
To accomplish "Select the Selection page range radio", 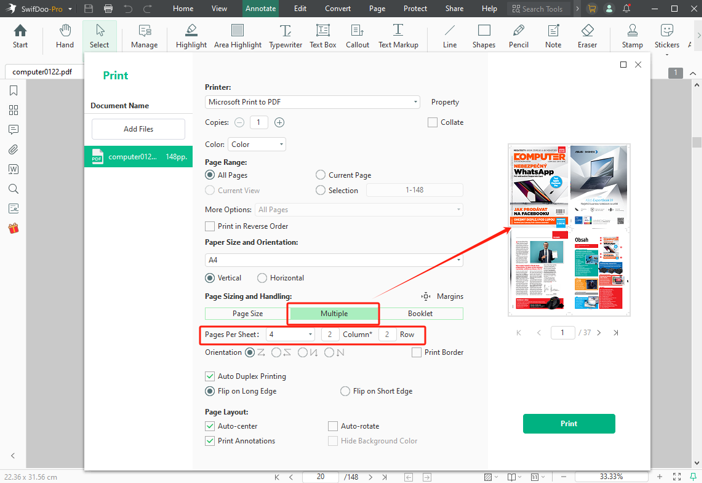I will coord(321,190).
